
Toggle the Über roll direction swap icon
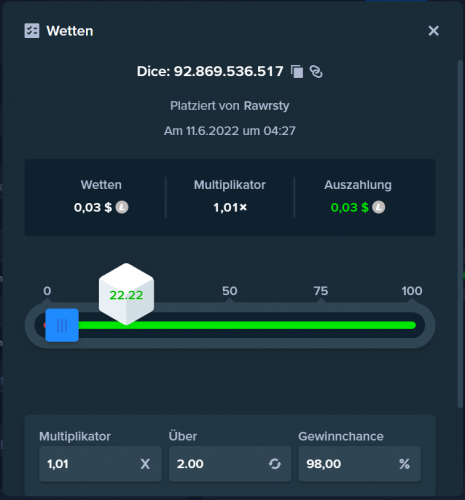(x=275, y=464)
